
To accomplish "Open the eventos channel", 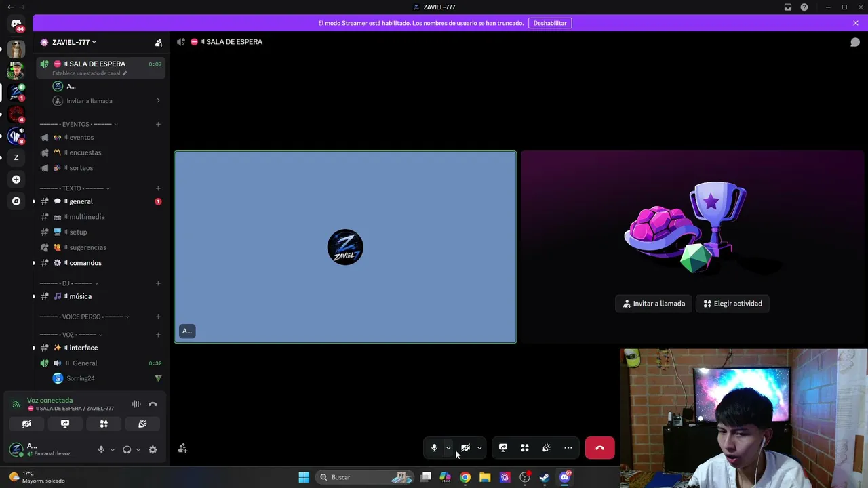I will click(x=100, y=138).
